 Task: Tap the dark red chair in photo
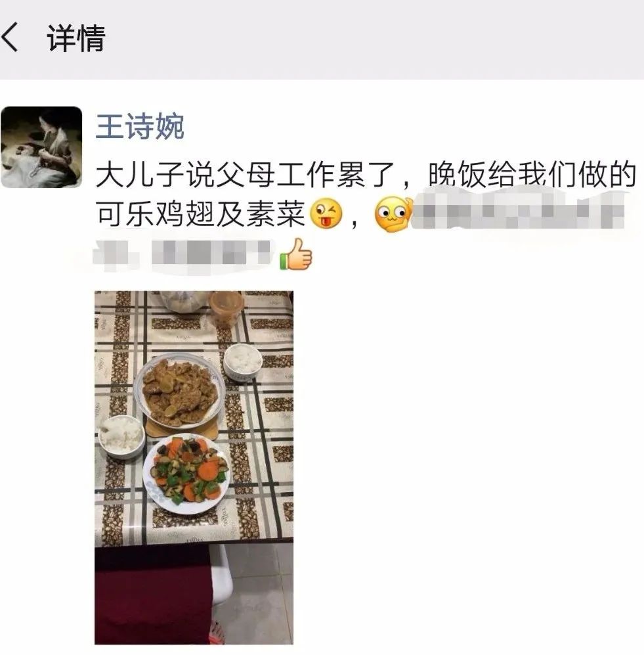coord(154,593)
